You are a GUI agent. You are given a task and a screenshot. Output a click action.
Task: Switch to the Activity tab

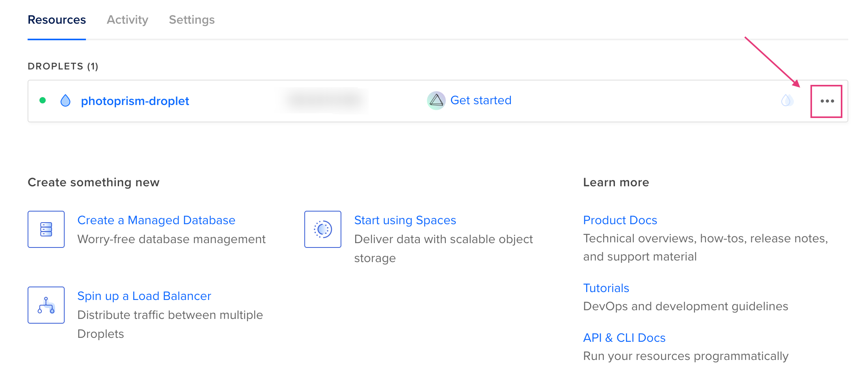(x=127, y=19)
